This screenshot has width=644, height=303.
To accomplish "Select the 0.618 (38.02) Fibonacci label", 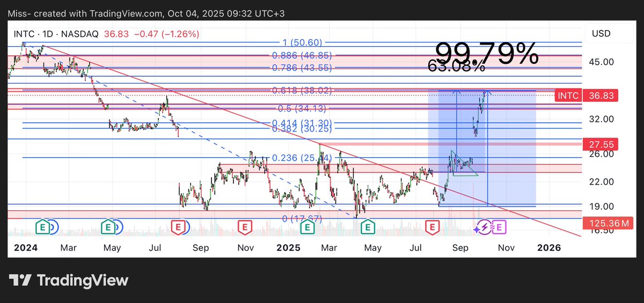I will click(302, 91).
